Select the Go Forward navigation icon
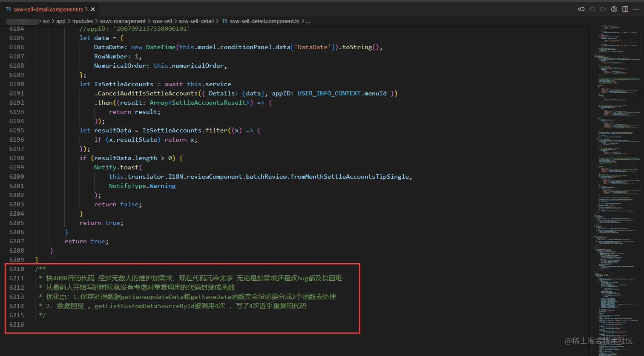The image size is (644, 356). [604, 9]
